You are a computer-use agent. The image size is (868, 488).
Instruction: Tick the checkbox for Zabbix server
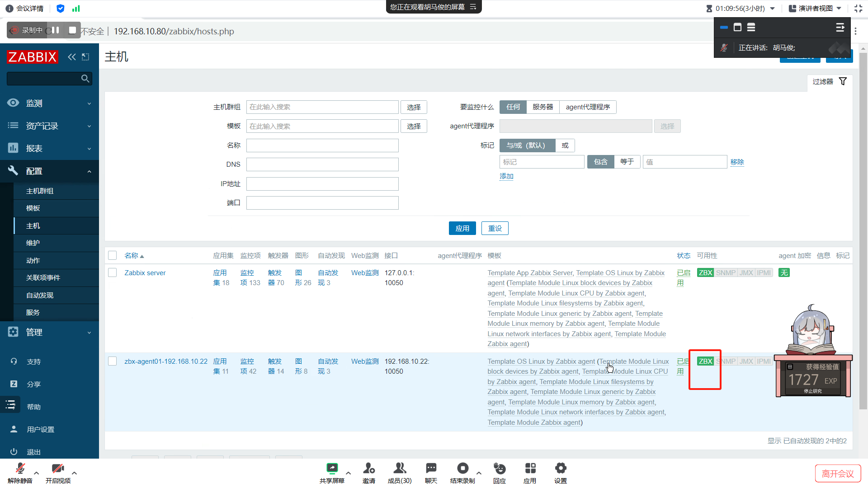pyautogui.click(x=113, y=273)
